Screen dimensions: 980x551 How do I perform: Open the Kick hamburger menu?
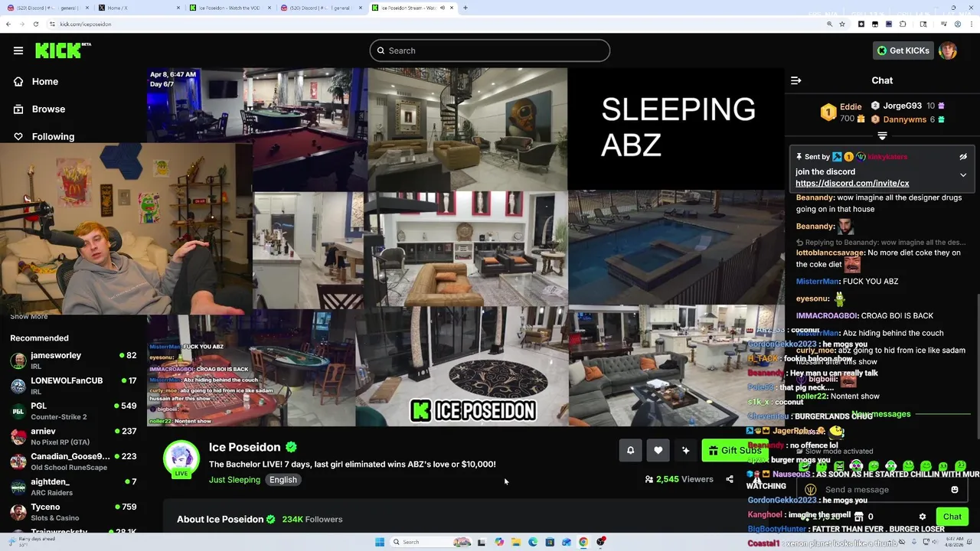18,51
